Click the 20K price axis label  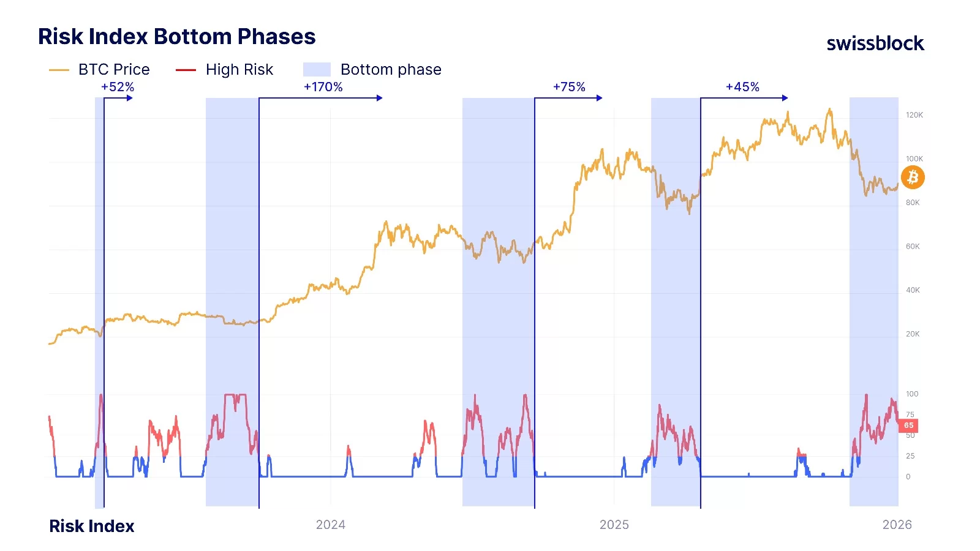tap(913, 334)
